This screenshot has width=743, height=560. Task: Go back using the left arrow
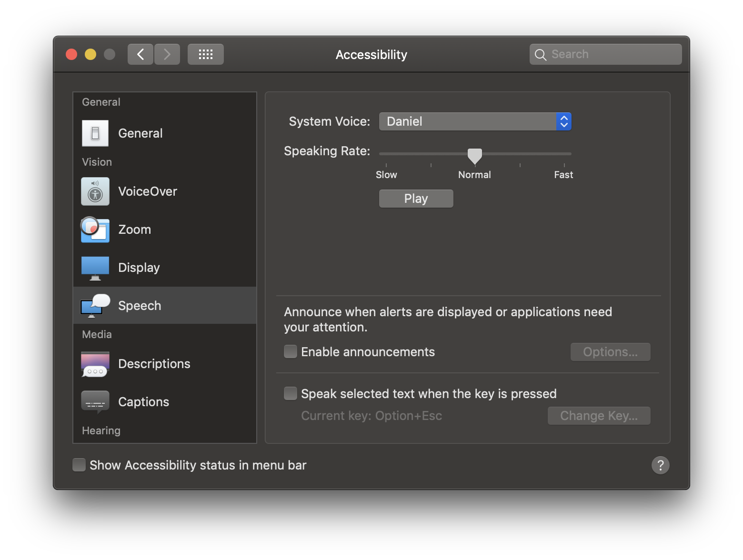(x=141, y=54)
